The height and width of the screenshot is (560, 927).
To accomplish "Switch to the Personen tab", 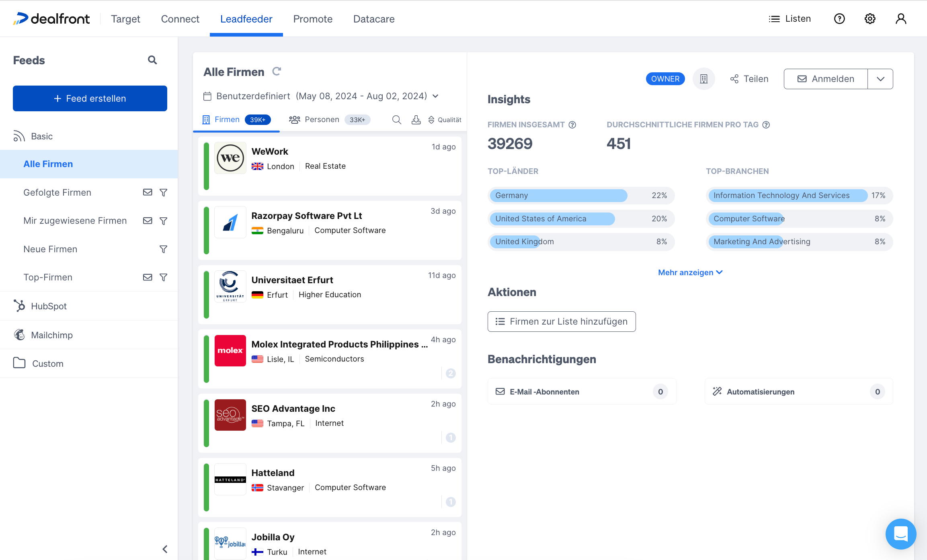I will click(322, 120).
